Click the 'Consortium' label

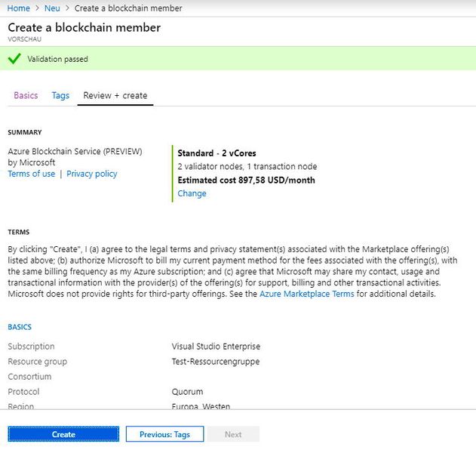pos(29,377)
